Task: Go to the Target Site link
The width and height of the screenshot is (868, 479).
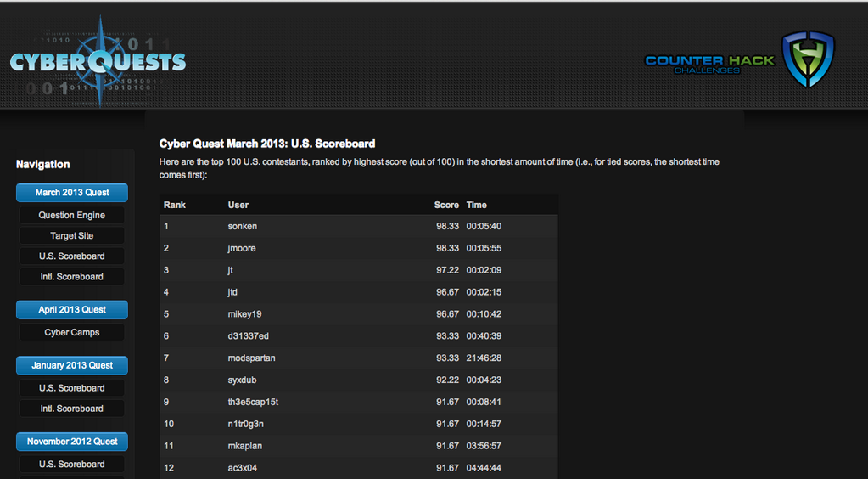Action: [72, 235]
